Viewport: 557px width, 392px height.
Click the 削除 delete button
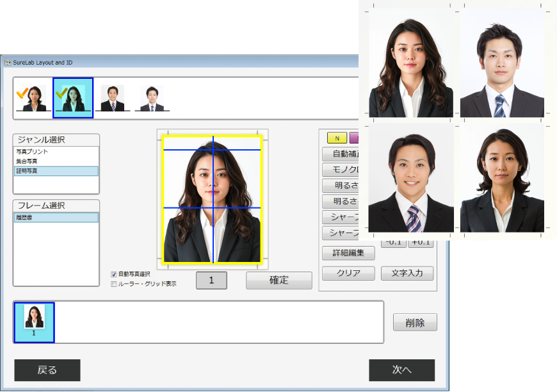(415, 322)
